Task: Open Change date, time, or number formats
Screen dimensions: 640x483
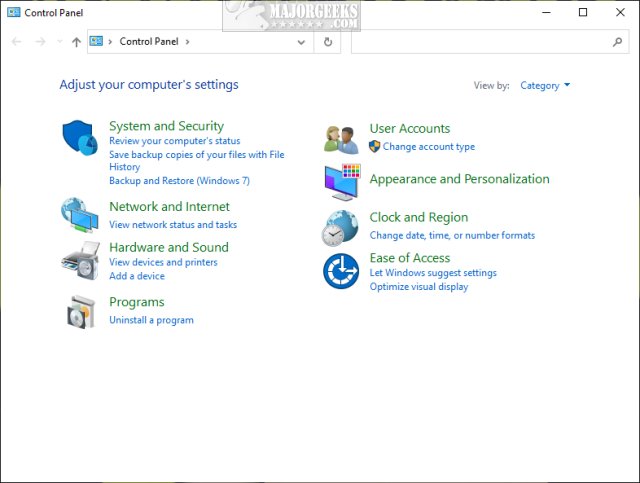Action: pyautogui.click(x=452, y=236)
